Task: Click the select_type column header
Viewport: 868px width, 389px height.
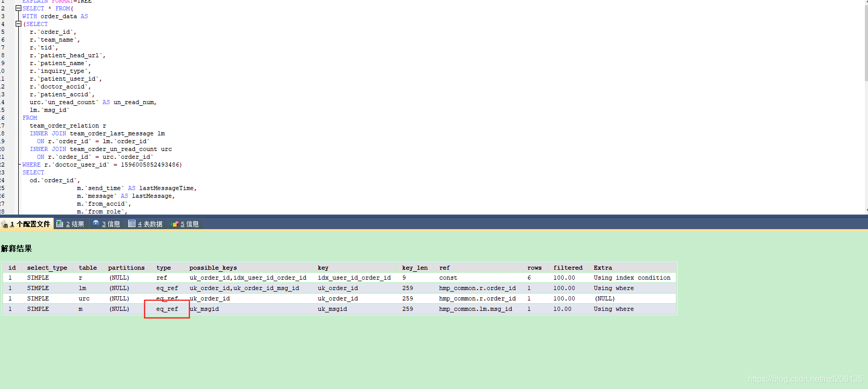Action: point(47,268)
